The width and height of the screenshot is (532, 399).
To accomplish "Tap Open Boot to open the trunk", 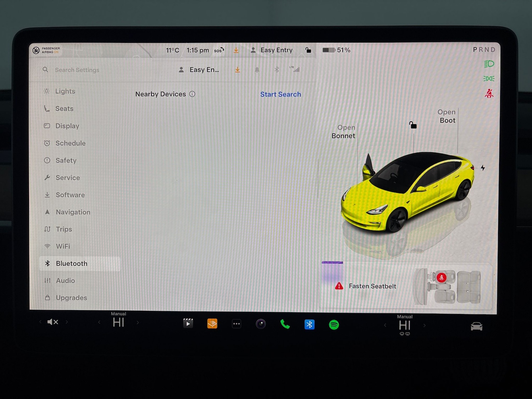I will coord(447,116).
